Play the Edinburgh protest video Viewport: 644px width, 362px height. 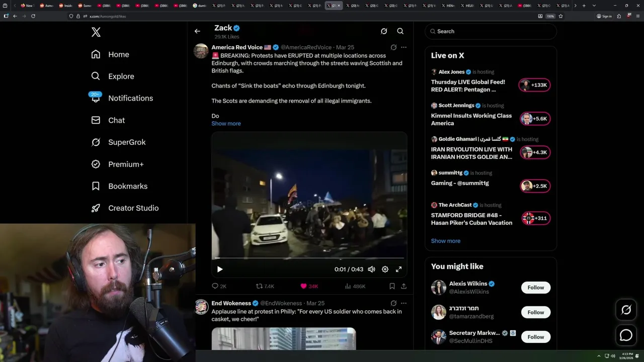(220, 269)
